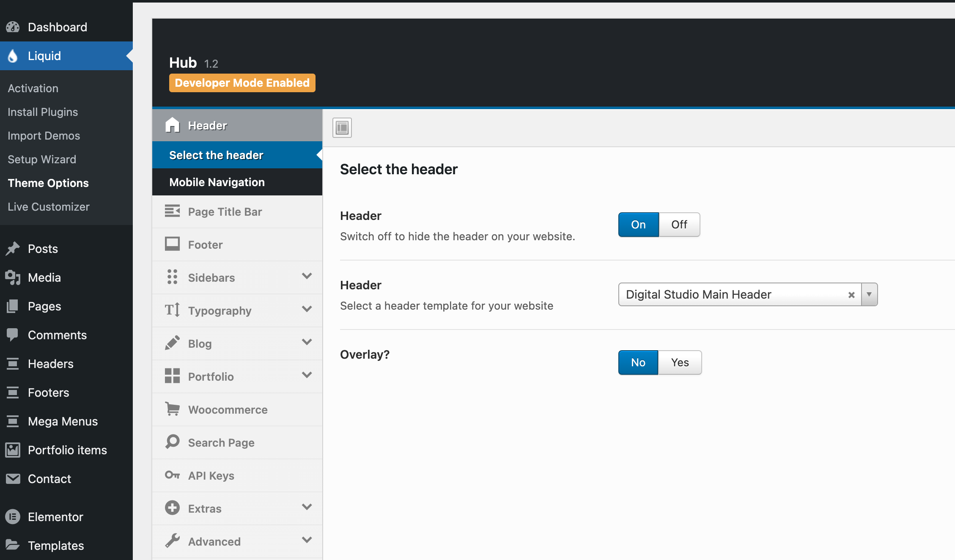This screenshot has width=955, height=560.
Task: Switch the Header toggle to Off
Action: click(679, 225)
